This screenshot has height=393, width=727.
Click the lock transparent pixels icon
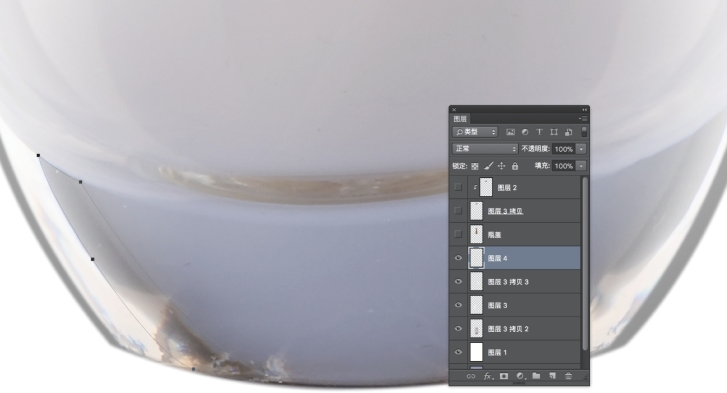pos(475,166)
